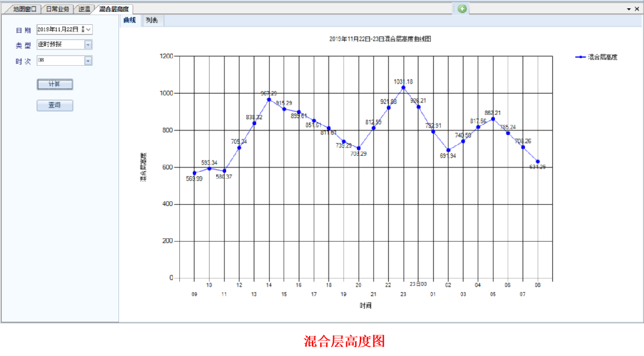Click the peak data point 1031.18

[x=404, y=88]
